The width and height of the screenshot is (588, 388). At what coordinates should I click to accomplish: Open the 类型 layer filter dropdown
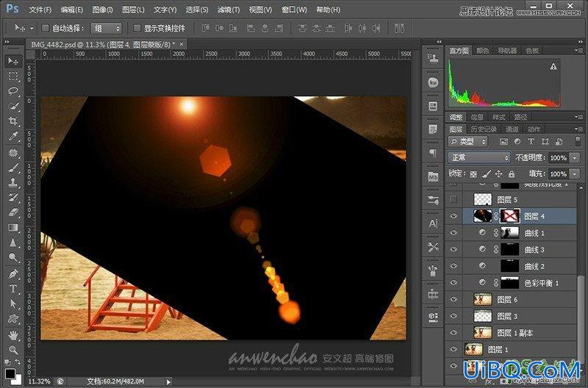tap(467, 141)
